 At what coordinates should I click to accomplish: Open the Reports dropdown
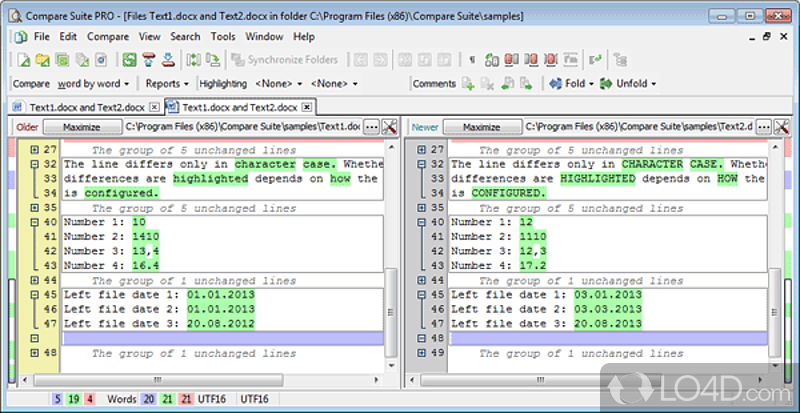[x=167, y=84]
